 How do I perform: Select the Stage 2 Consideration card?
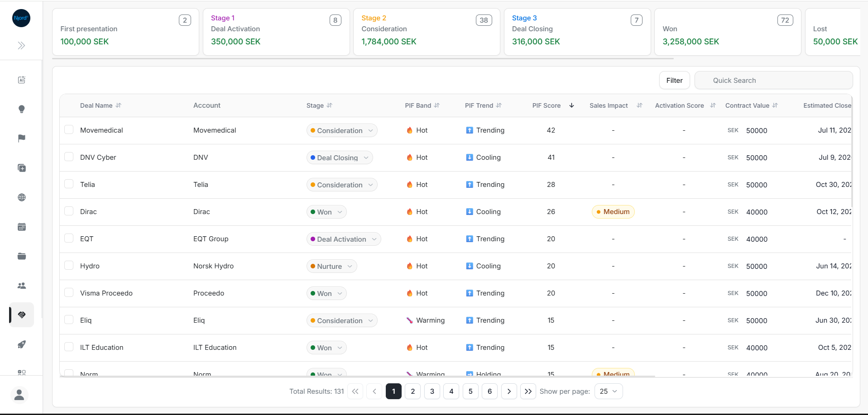coord(427,32)
